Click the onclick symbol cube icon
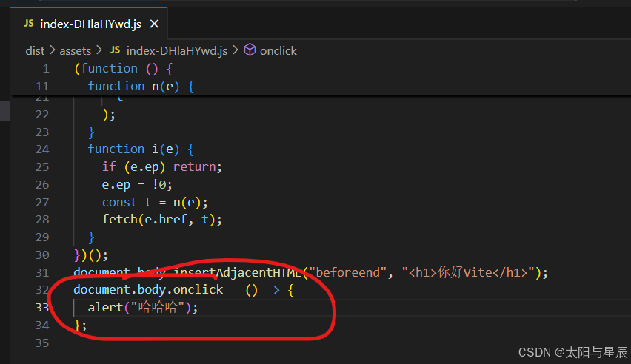The width and height of the screenshot is (631, 364). point(250,50)
